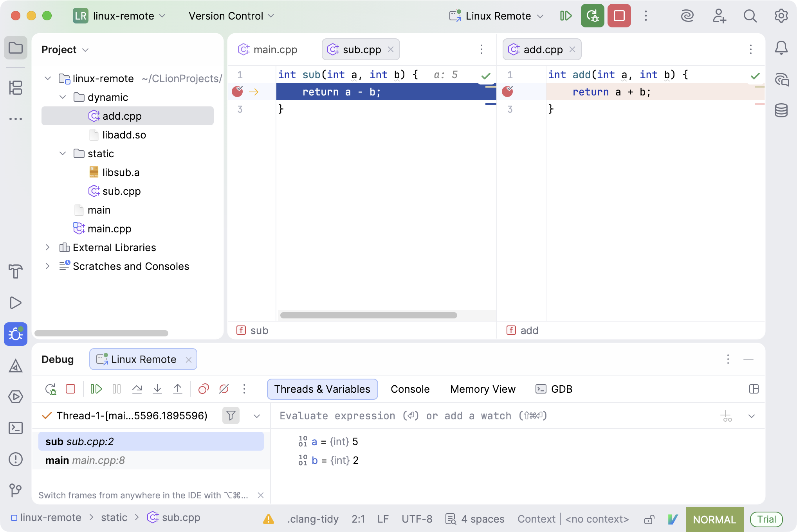797x532 pixels.
Task: Expand External Libraries node
Action: [47, 247]
